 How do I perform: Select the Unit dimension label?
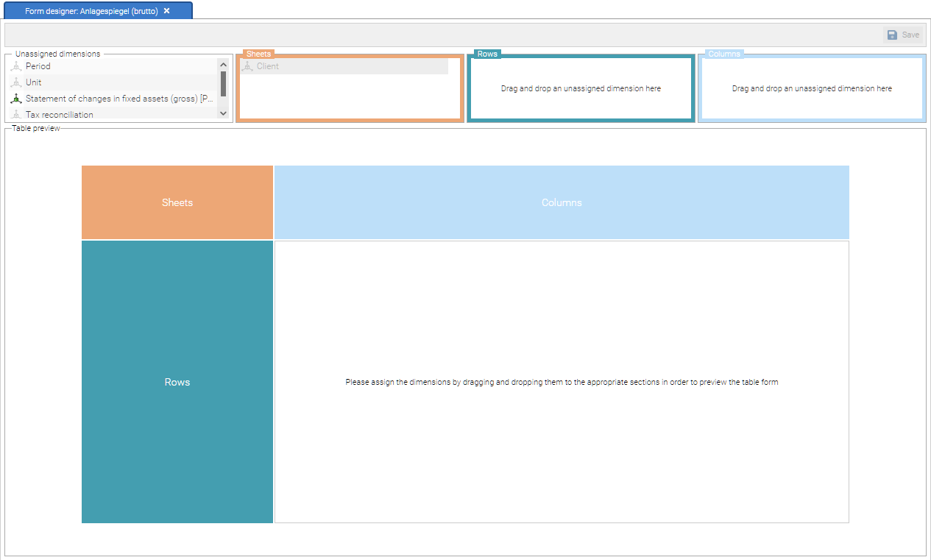(x=34, y=82)
